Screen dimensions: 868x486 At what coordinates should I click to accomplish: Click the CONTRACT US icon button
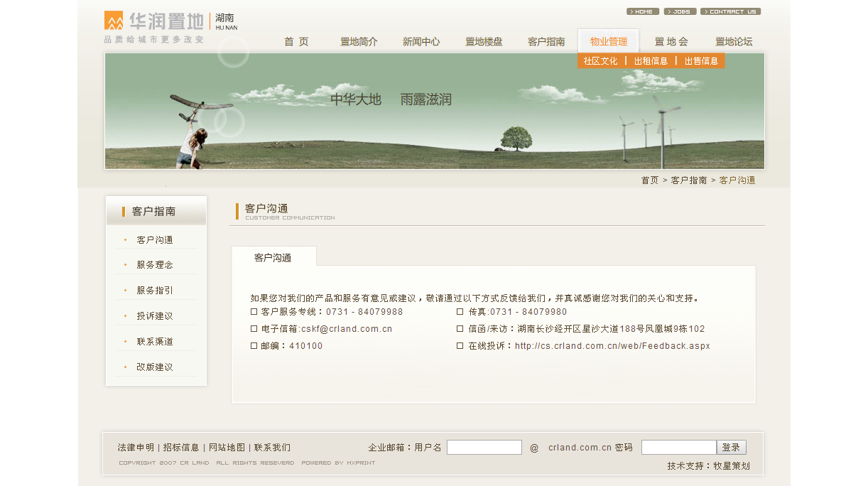coord(731,11)
